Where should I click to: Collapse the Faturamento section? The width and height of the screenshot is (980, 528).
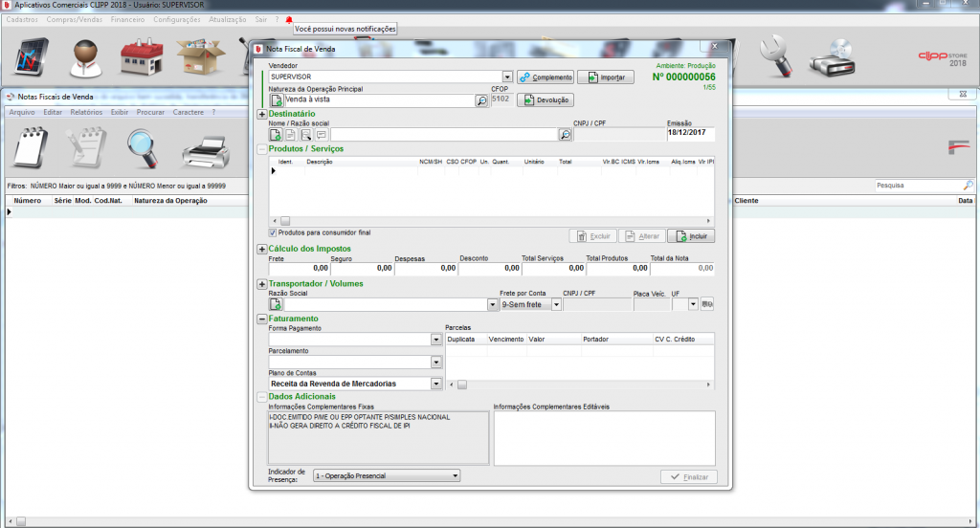(262, 319)
